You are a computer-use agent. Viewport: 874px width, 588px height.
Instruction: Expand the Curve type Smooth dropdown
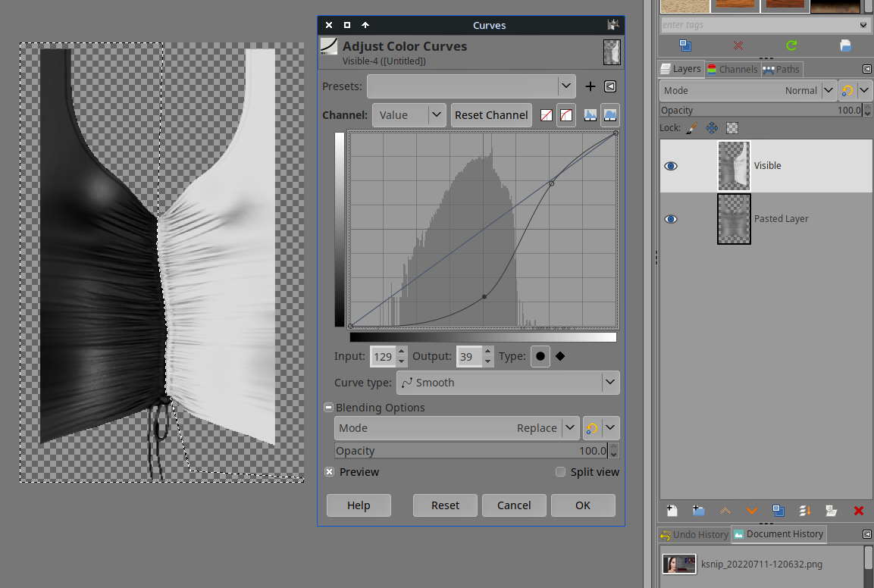(x=509, y=383)
